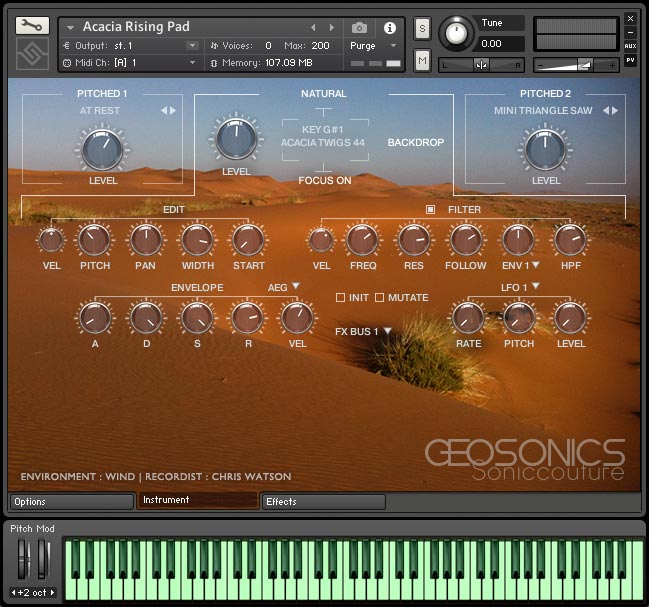Image resolution: width=649 pixels, height=607 pixels.
Task: Switch to the Options tab
Action: [x=72, y=501]
